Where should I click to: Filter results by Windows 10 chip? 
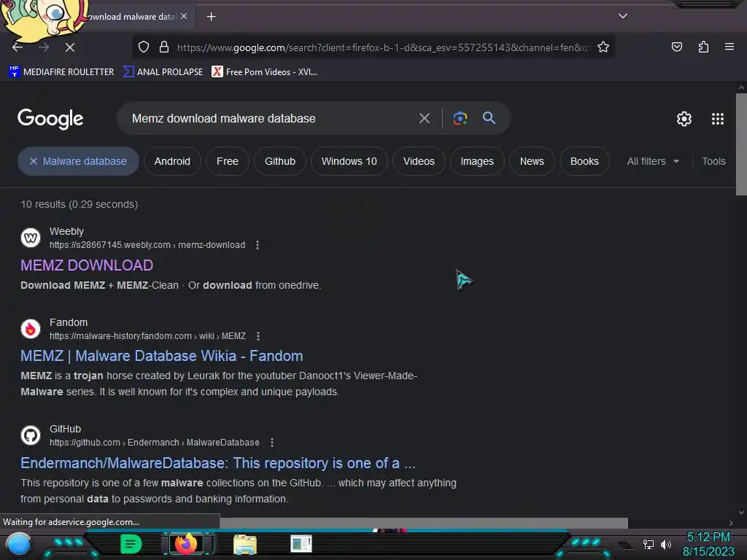349,161
